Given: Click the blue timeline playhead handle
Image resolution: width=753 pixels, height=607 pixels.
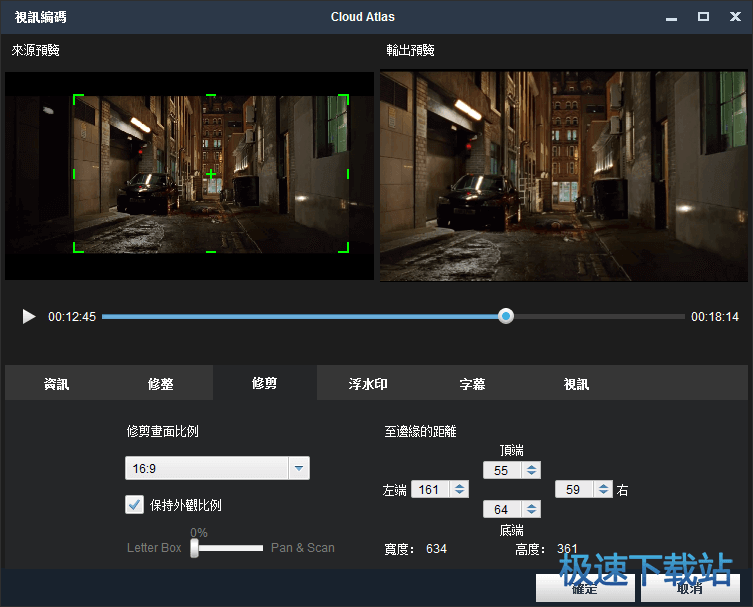Looking at the screenshot, I should point(505,316).
